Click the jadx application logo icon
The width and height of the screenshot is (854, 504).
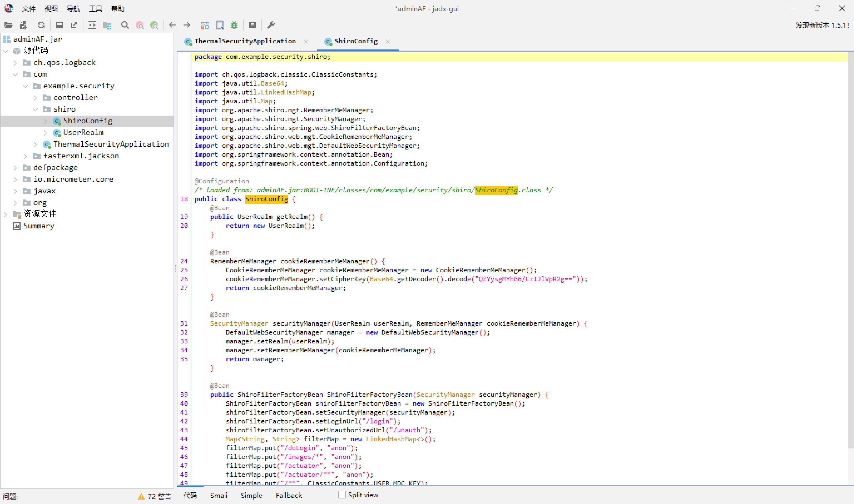(x=9, y=8)
